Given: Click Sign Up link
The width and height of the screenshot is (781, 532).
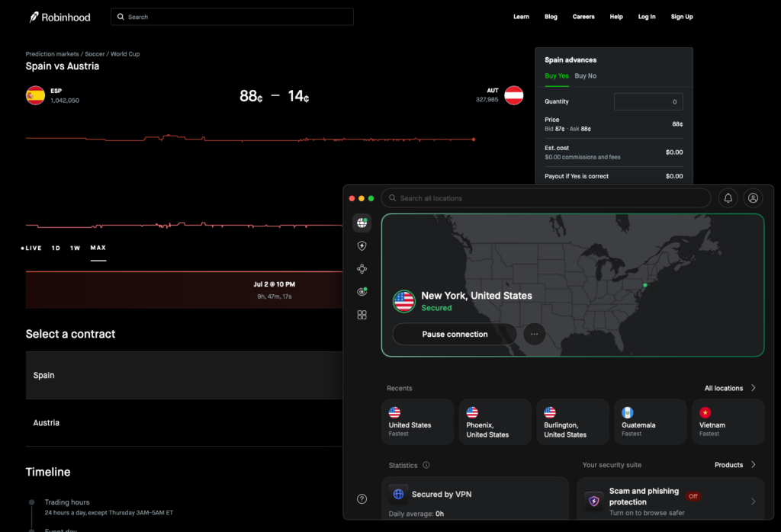Looking at the screenshot, I should [682, 17].
